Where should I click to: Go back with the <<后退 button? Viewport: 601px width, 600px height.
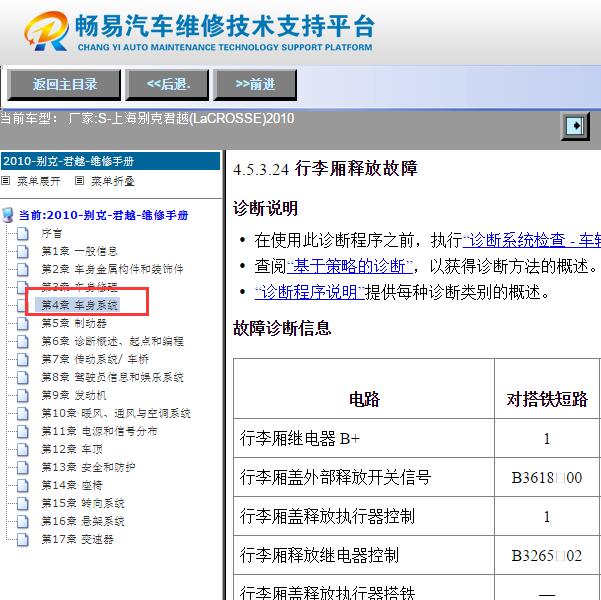167,85
